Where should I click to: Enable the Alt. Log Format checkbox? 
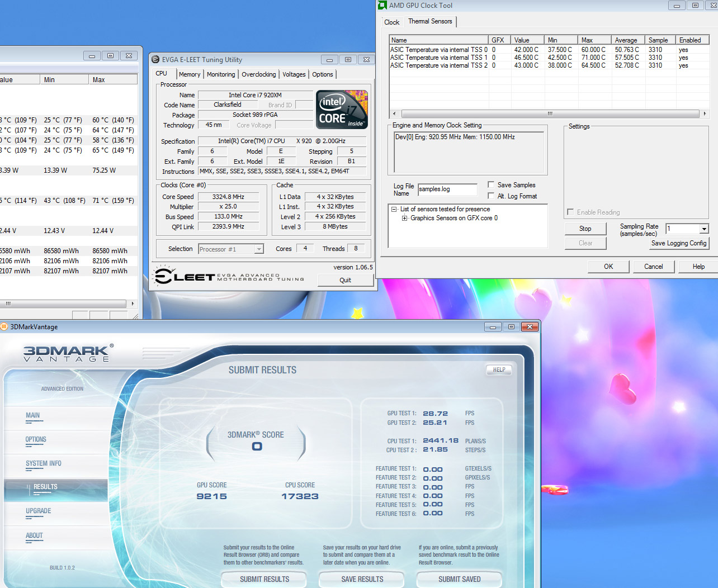491,196
